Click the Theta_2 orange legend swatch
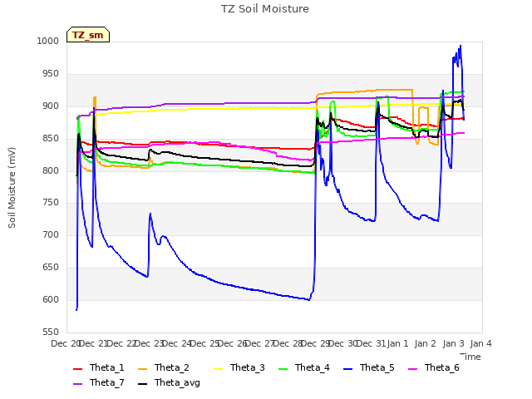The image size is (532, 399). coord(142,369)
